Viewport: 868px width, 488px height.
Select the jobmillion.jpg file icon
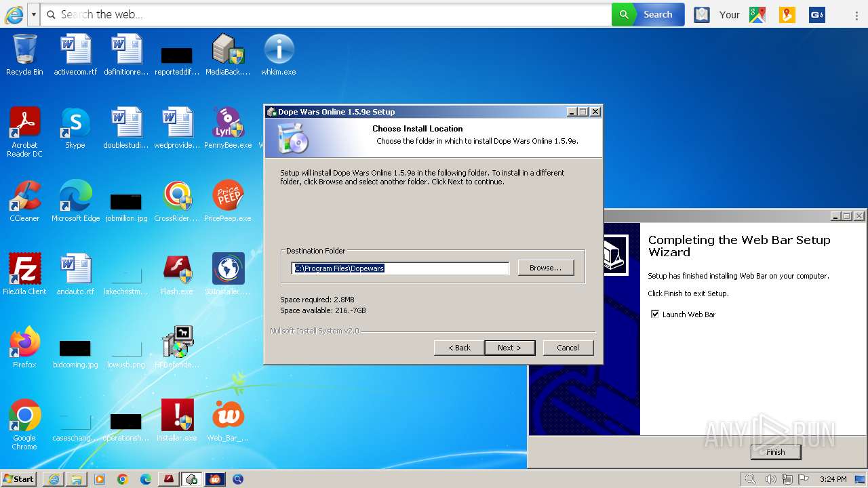[126, 206]
